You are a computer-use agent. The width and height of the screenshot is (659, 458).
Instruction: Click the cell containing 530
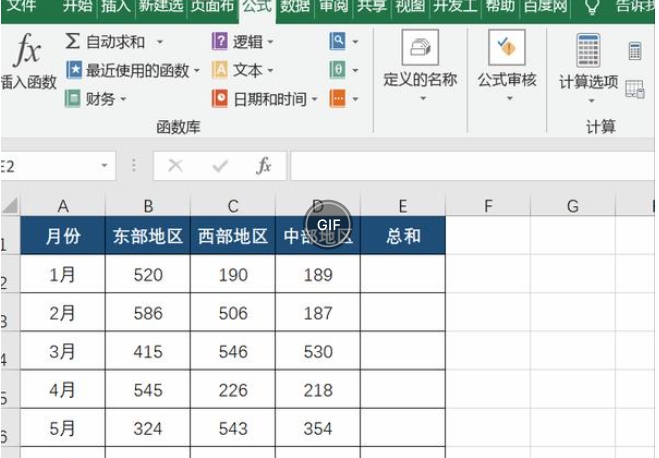[x=318, y=351]
